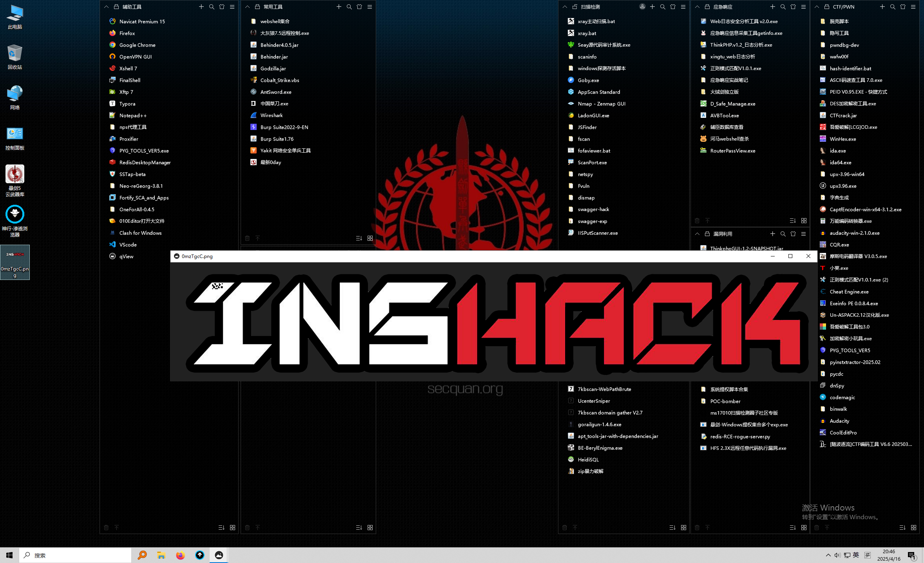The height and width of the screenshot is (563, 924).
Task: Open Goby.exe scanner
Action: click(x=588, y=80)
